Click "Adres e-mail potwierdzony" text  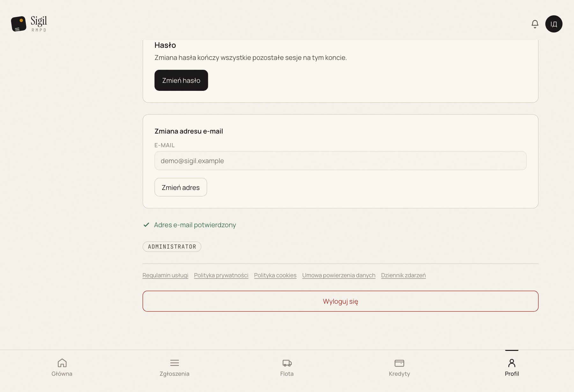pyautogui.click(x=195, y=225)
